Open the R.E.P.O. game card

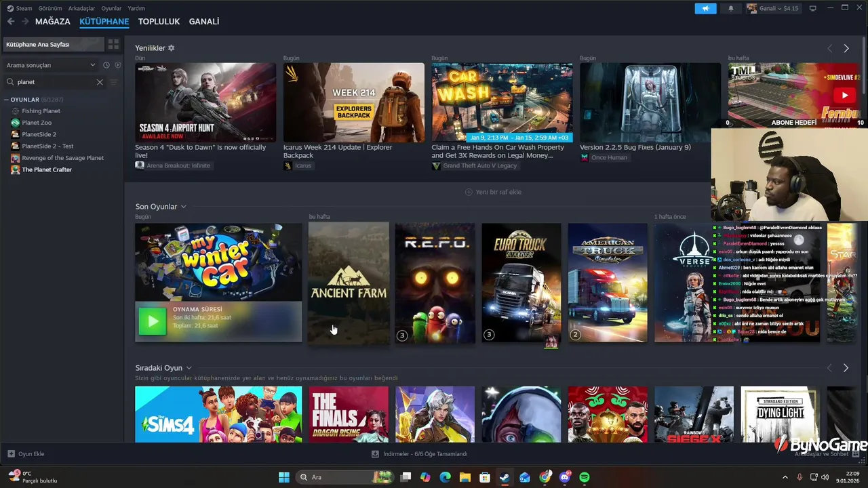coord(435,283)
